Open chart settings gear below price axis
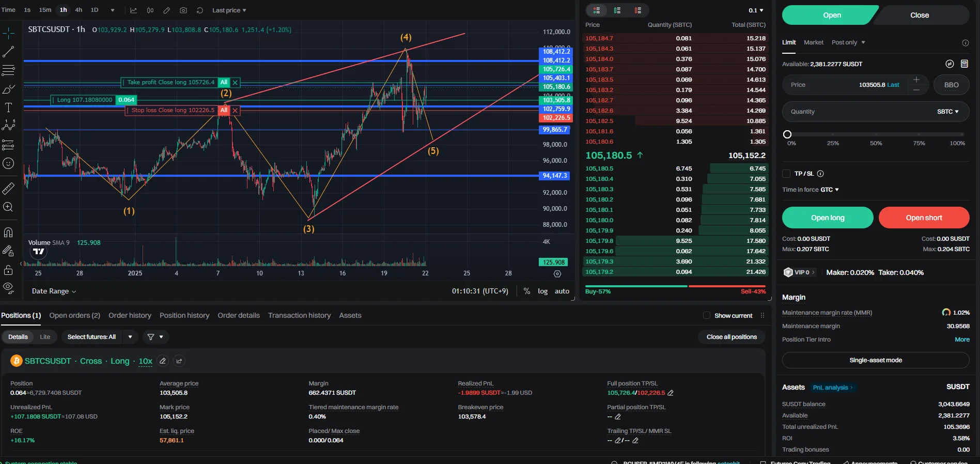 pos(557,274)
